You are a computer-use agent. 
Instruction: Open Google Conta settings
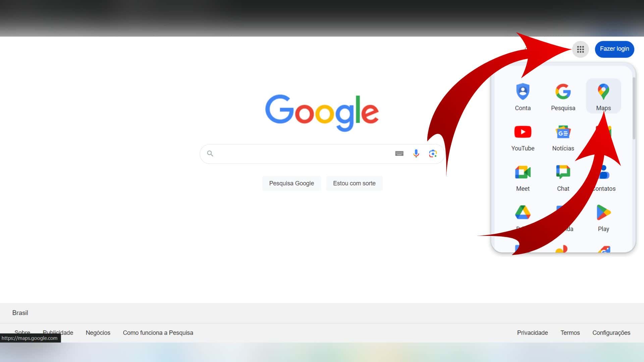[523, 96]
